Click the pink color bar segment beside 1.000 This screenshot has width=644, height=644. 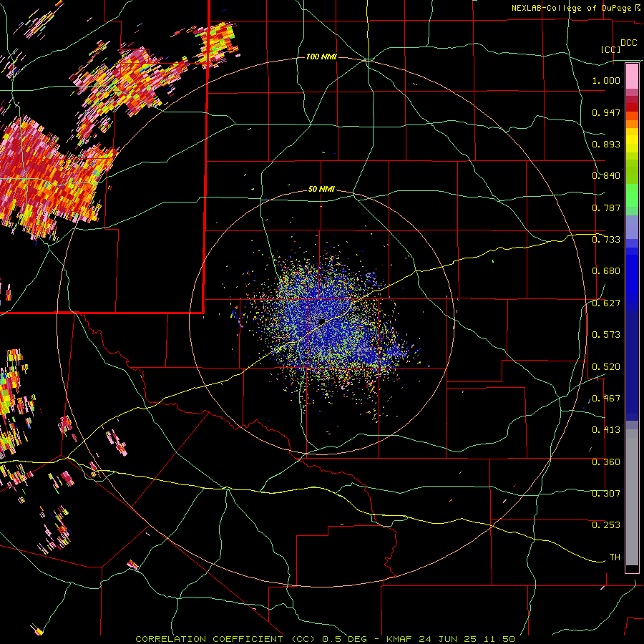click(632, 77)
